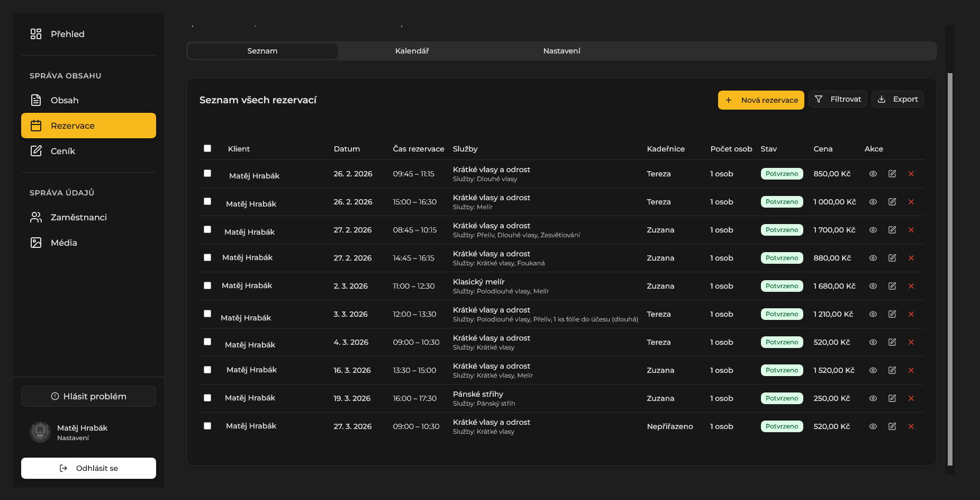View details of the 26. 2. 2026 09:45 reservation
The image size is (980, 500).
[873, 174]
